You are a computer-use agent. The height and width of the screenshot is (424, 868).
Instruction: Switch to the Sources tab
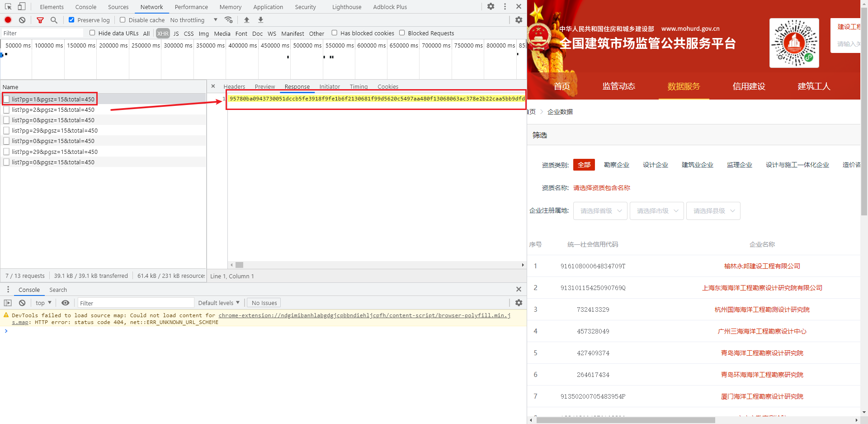coord(118,7)
